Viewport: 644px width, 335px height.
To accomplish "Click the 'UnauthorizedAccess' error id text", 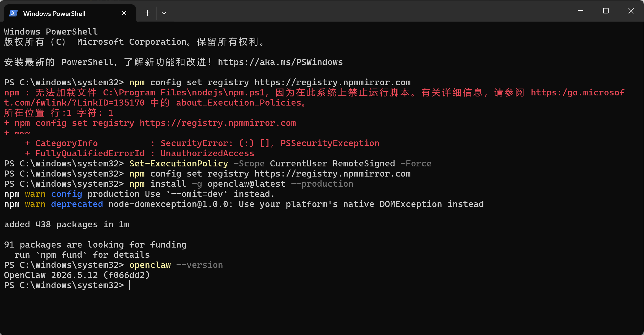I will [207, 154].
